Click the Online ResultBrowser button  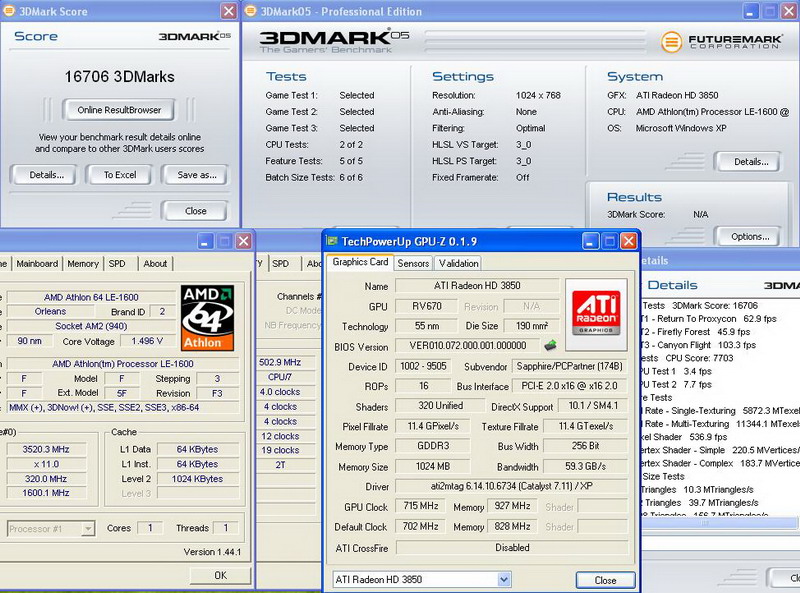tap(119, 110)
